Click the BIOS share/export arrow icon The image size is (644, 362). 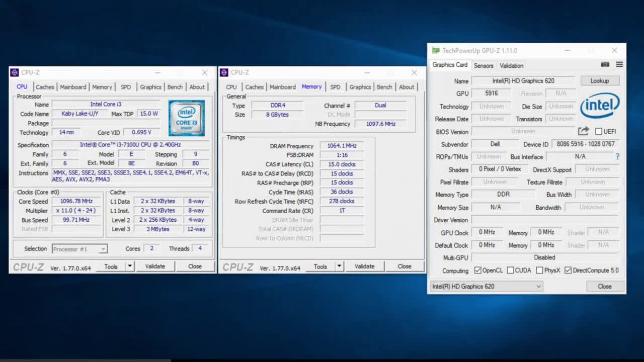click(x=583, y=131)
